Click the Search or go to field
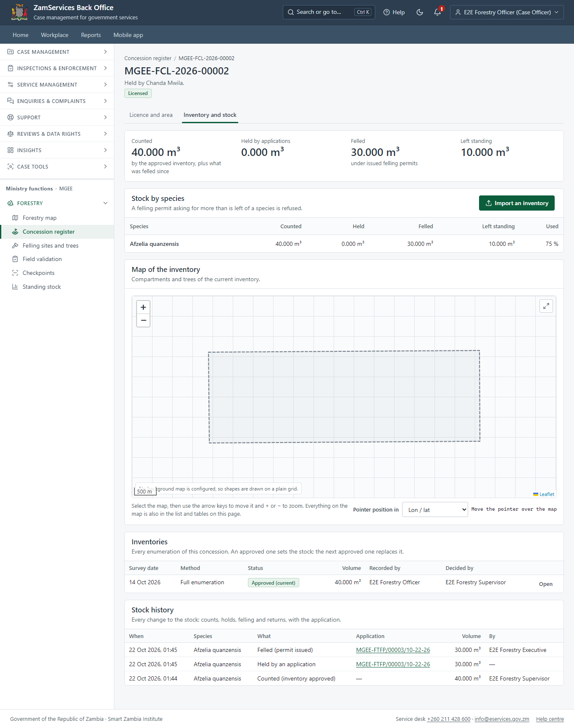 pos(329,12)
